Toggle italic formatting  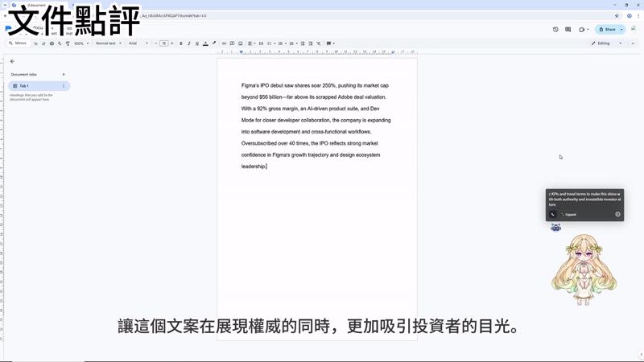tap(189, 43)
